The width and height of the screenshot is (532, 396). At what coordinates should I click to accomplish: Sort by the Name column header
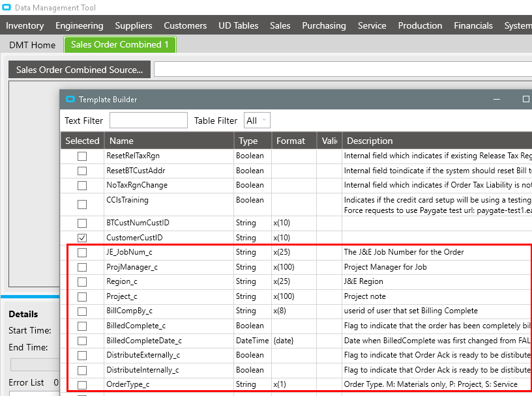(x=169, y=141)
